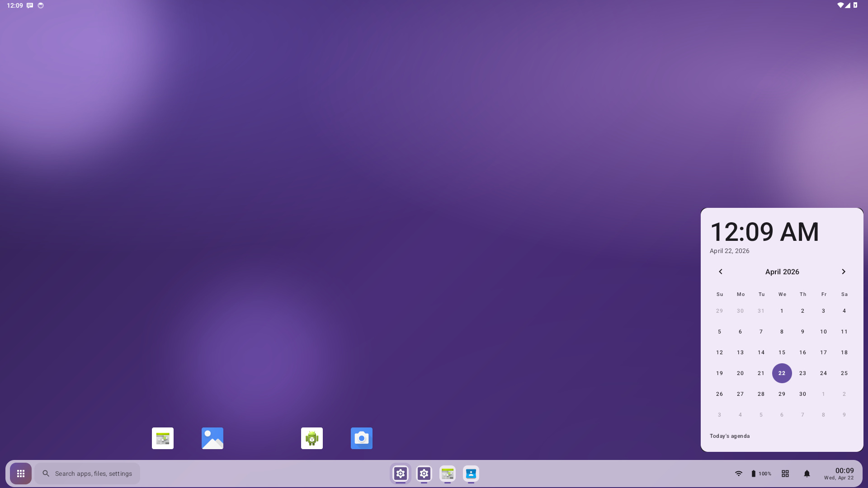Select April 15 in the calendar
The width and height of the screenshot is (868, 488).
click(x=782, y=352)
